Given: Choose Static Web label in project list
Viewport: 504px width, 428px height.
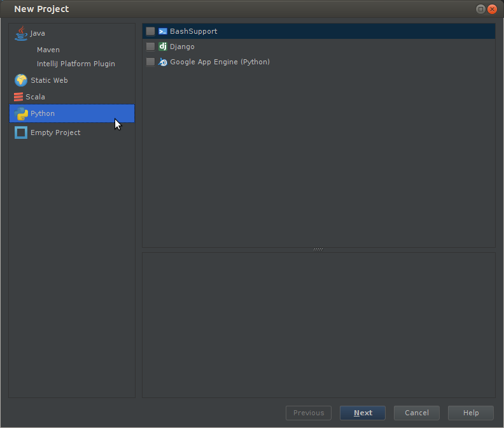Looking at the screenshot, I should tap(49, 80).
